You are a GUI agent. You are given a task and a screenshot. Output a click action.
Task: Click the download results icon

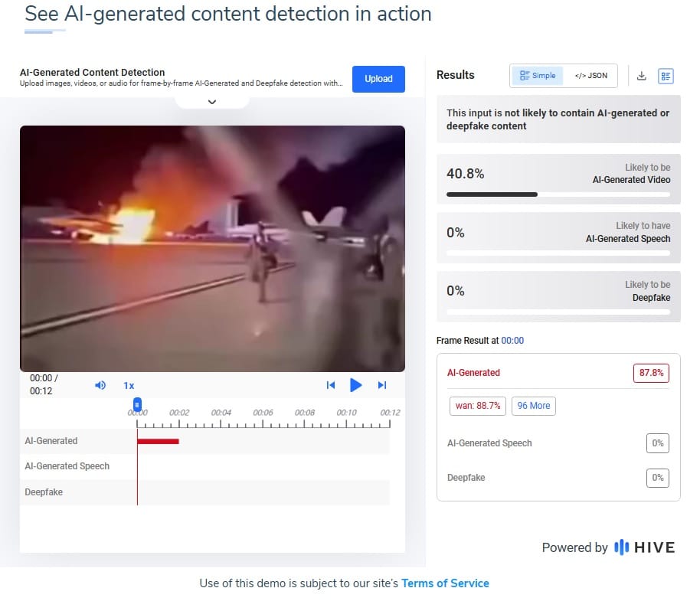[642, 76]
